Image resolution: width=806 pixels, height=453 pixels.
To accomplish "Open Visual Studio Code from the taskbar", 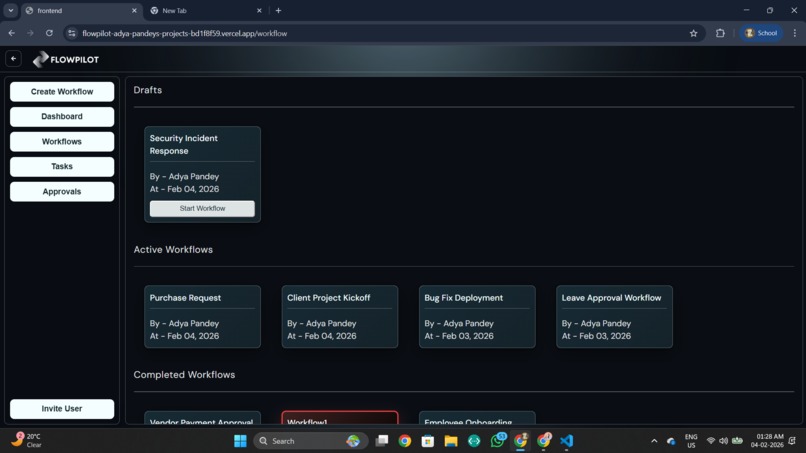I will point(566,441).
